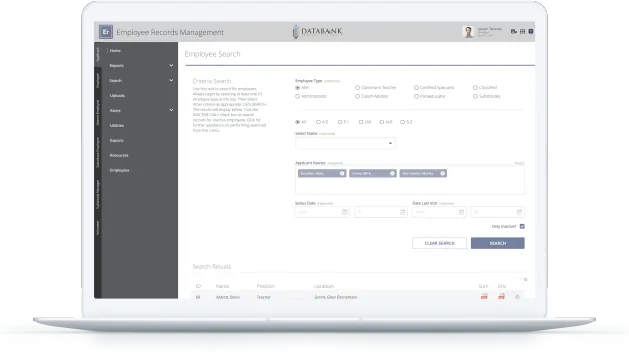The image size is (629, 361).
Task: Select the N-R name range option
Action: coord(382,122)
